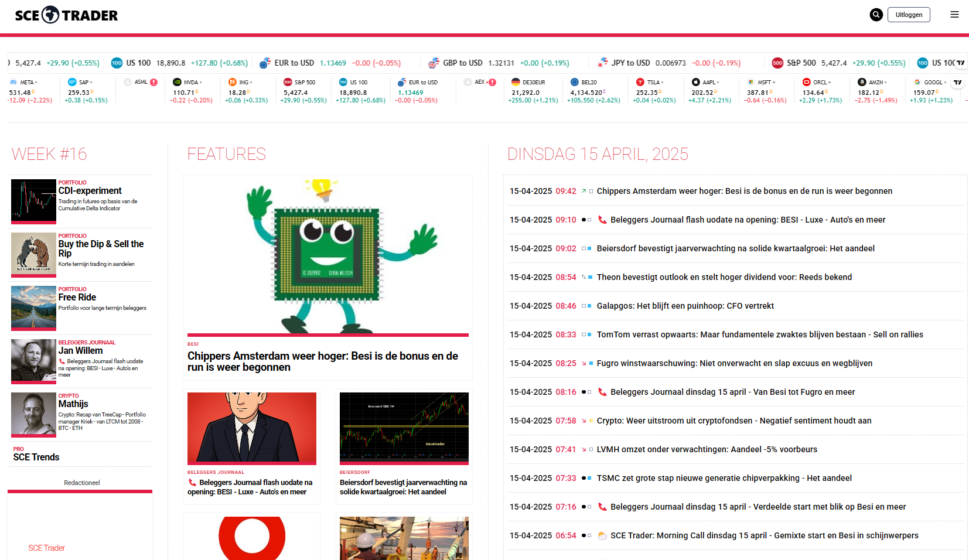Click the suited man illustration thumbnail

[252, 428]
